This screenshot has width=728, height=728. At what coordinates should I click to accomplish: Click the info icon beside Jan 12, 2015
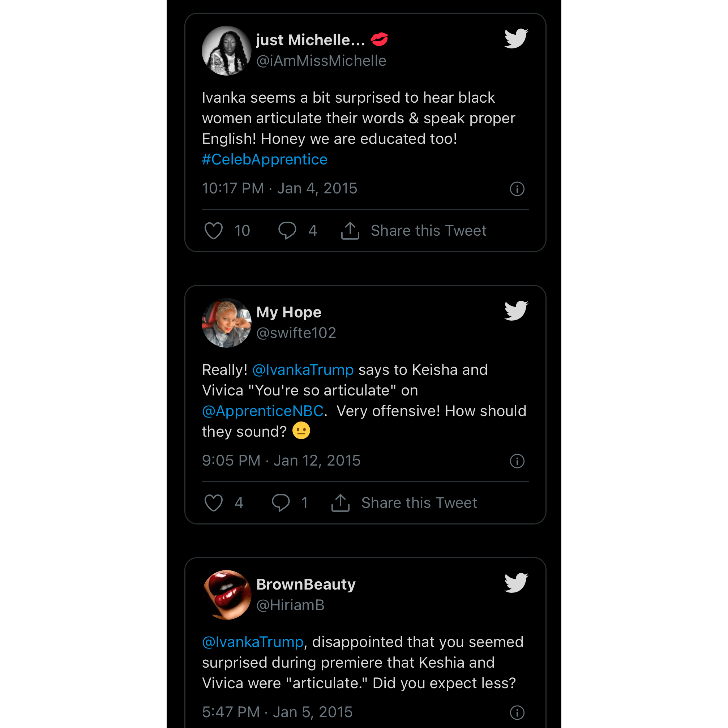tap(517, 461)
